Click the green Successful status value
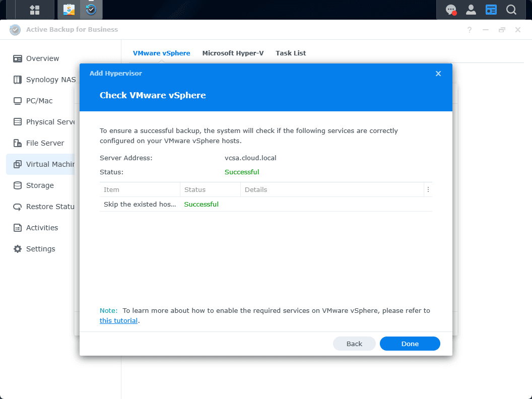This screenshot has height=399, width=532. coord(242,172)
